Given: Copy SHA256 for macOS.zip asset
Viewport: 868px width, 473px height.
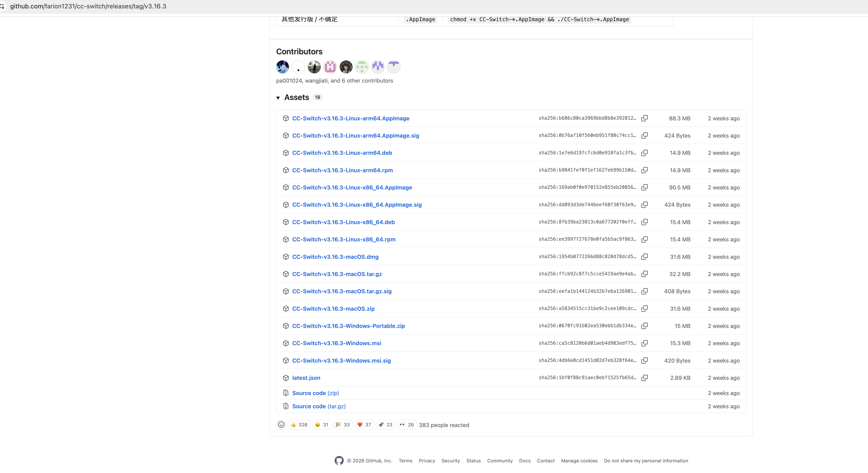Looking at the screenshot, I should pos(644,308).
